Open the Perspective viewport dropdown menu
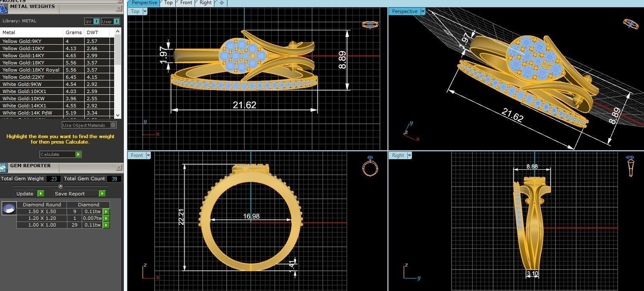 pyautogui.click(x=422, y=11)
